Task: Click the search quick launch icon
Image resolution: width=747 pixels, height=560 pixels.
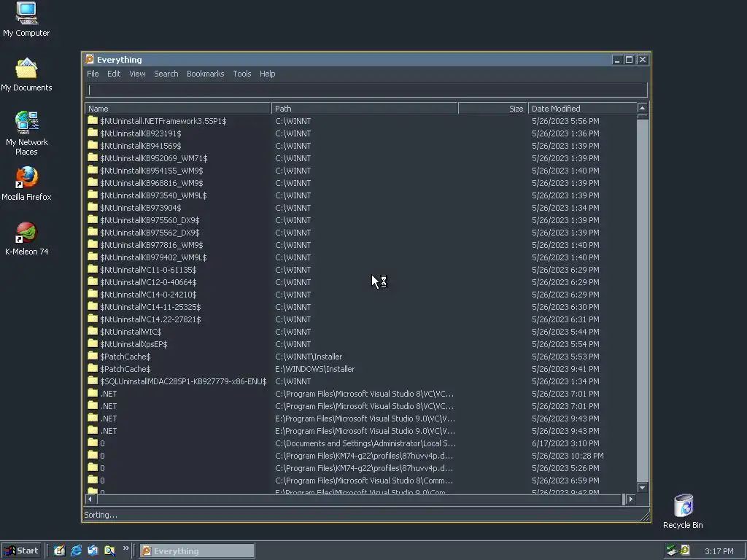Action: [109, 551]
